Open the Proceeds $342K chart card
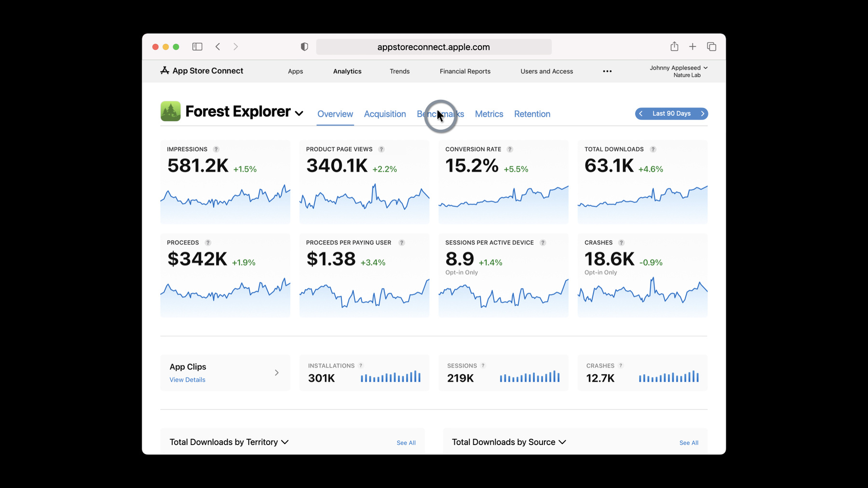 (x=225, y=275)
